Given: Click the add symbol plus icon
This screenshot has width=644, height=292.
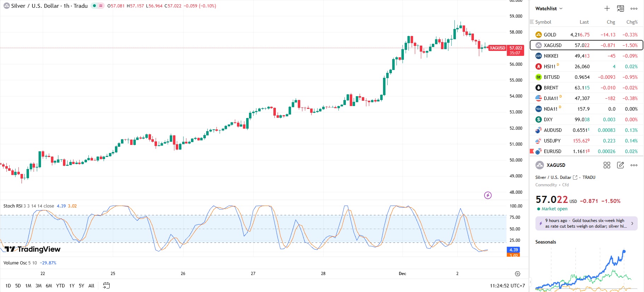Looking at the screenshot, I should 607,8.
